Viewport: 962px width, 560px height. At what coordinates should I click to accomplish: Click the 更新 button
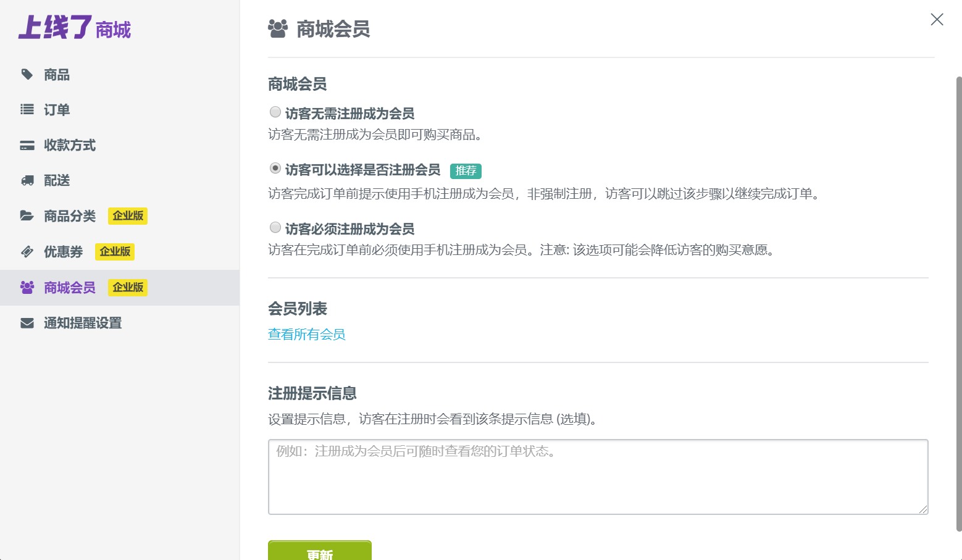[319, 553]
